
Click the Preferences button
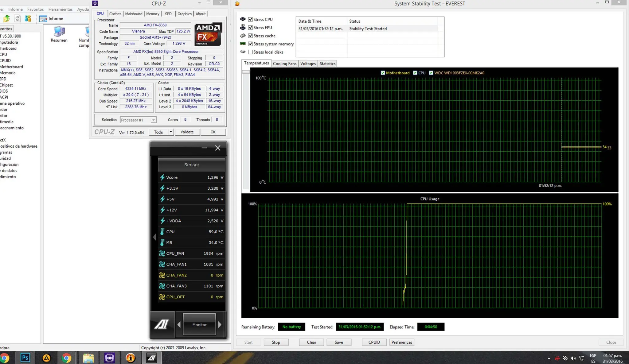402,342
